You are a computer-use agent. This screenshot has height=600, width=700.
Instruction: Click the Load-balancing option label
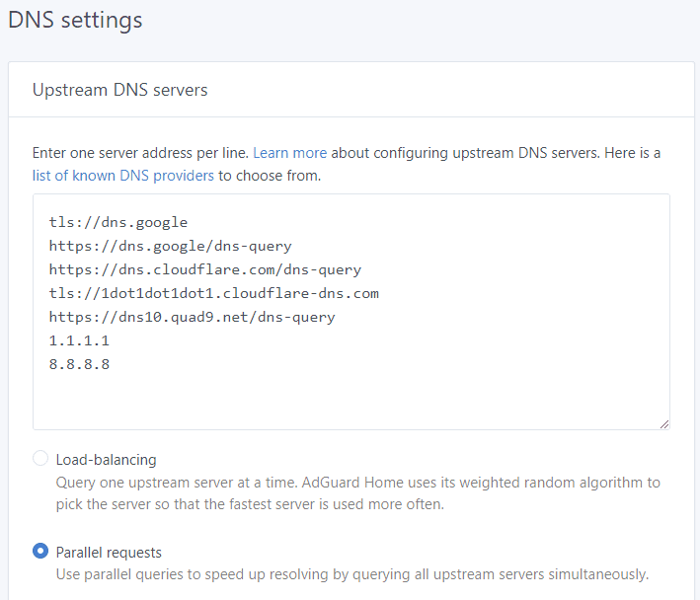tap(106, 460)
